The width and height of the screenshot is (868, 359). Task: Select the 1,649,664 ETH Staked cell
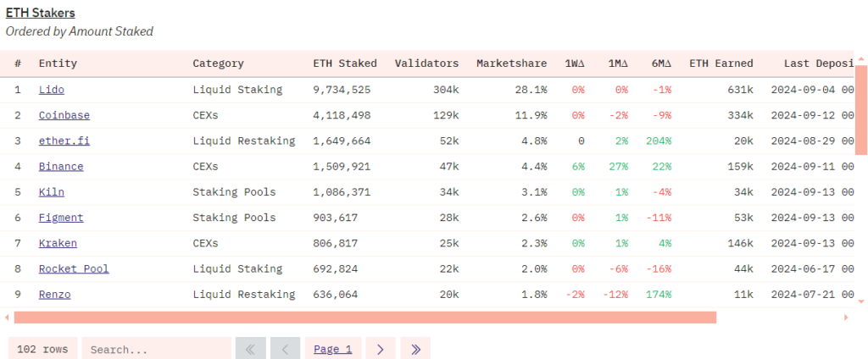(342, 141)
